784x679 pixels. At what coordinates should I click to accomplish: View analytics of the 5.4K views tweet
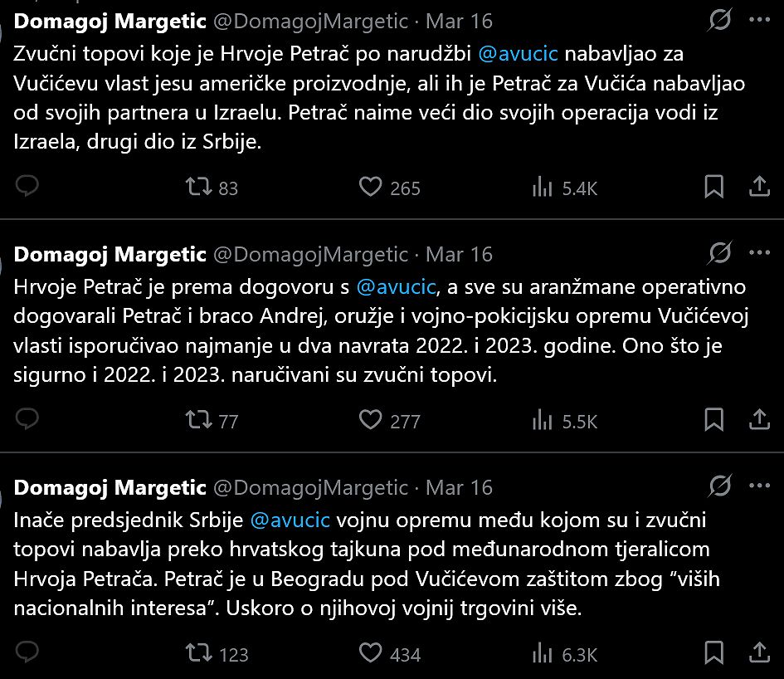tap(542, 188)
